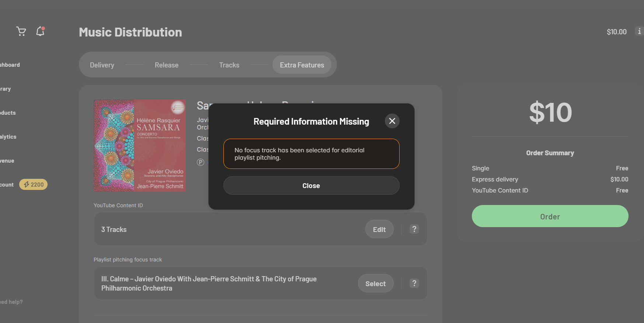Click the 2200 credits lightning badge
Screen dimensions: 644x323
[33, 185]
